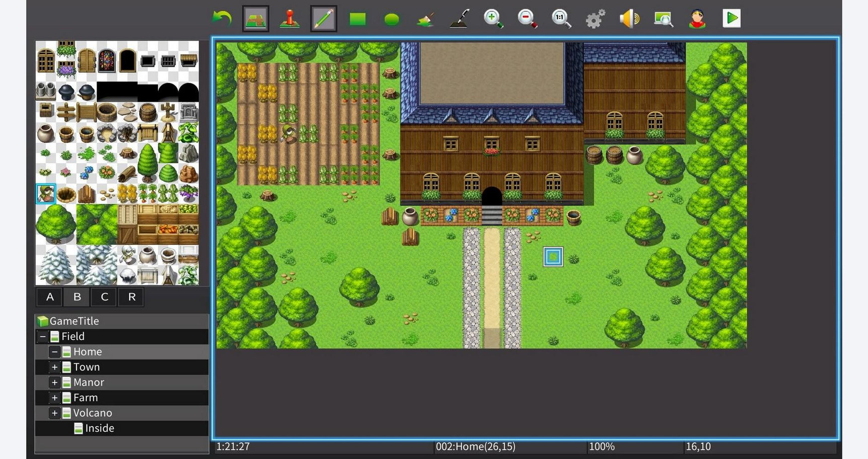This screenshot has width=868, height=459.
Task: Launch a playtest of the game
Action: coord(732,18)
